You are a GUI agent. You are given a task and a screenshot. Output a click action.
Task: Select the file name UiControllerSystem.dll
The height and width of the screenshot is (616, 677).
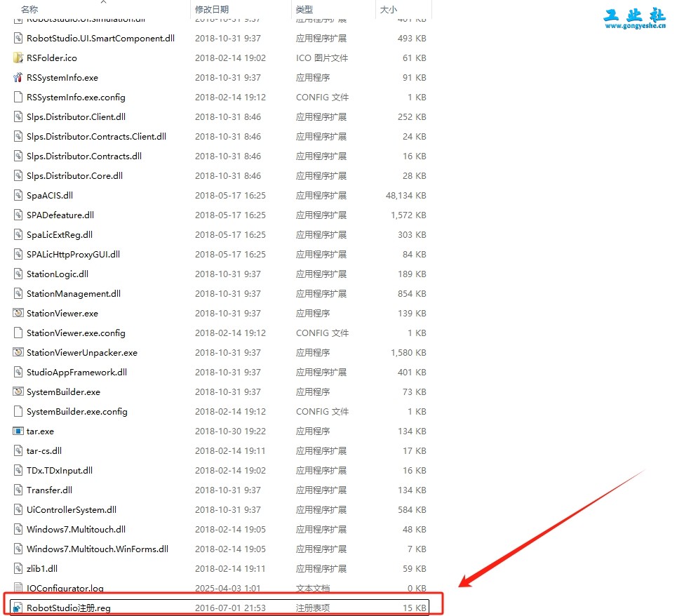tap(72, 510)
